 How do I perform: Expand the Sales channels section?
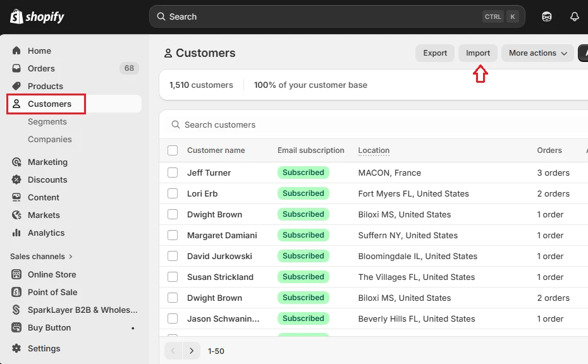coord(40,256)
